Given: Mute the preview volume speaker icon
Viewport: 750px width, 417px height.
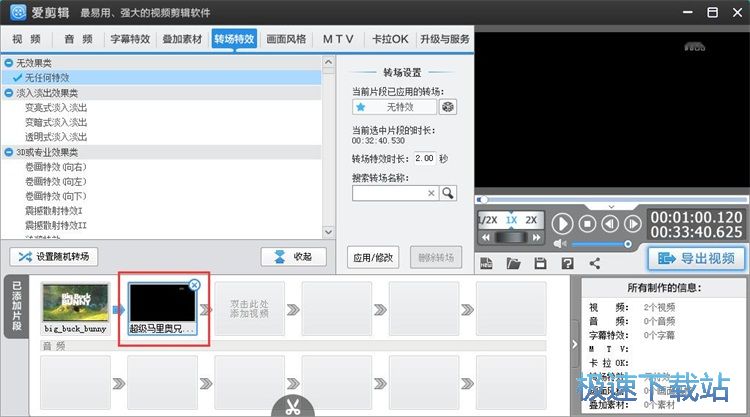Looking at the screenshot, I should [559, 244].
